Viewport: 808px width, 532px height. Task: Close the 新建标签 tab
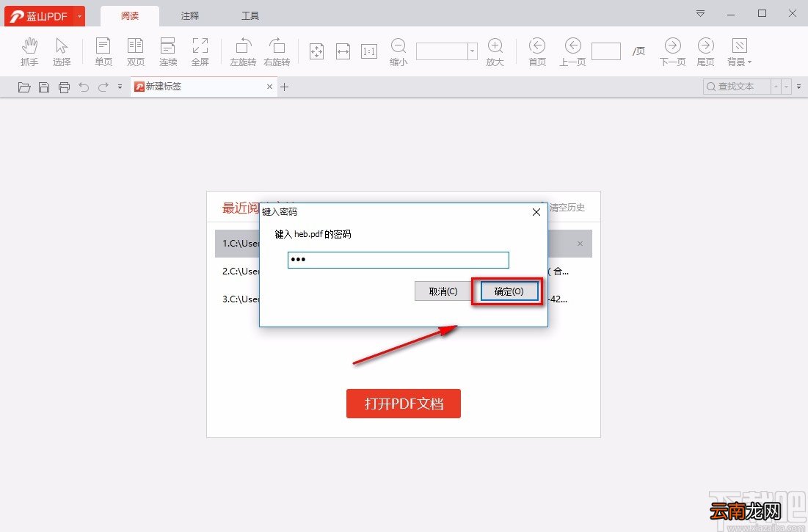coord(269,87)
